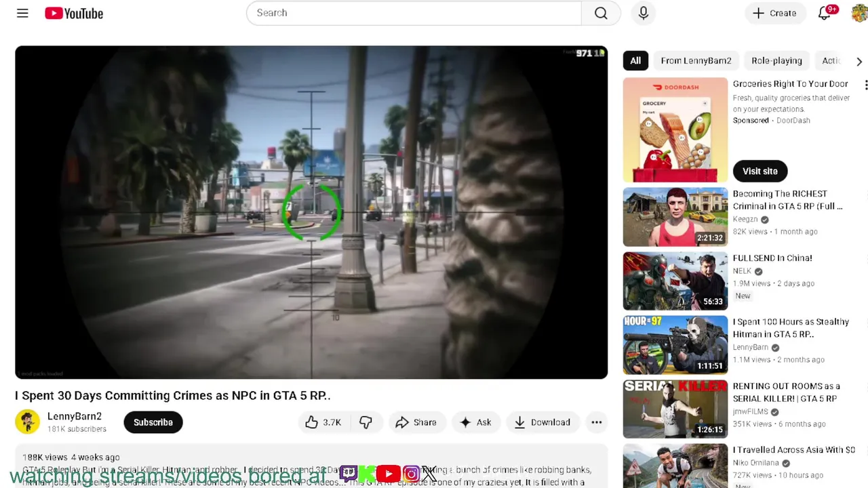
Task: Click the main video player
Action: click(311, 212)
